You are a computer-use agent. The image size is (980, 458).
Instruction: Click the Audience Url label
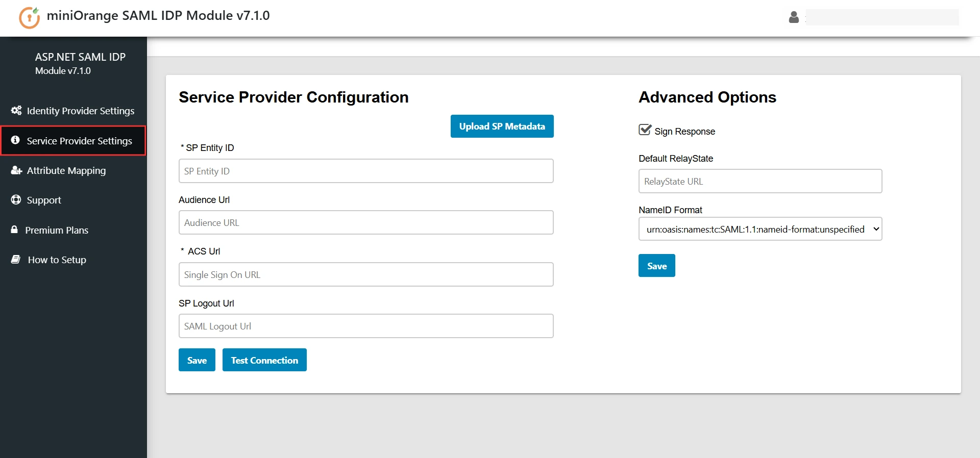pos(204,199)
